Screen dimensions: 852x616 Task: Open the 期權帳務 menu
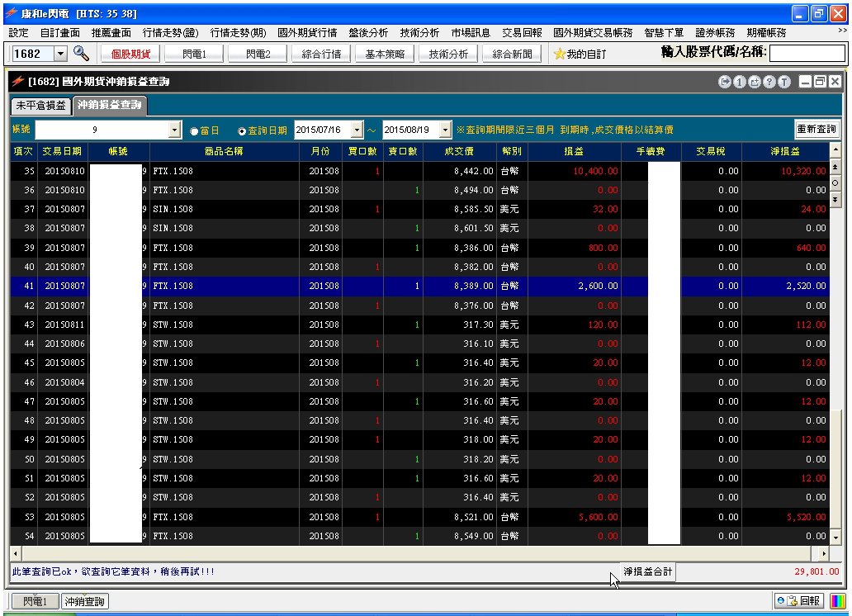[x=766, y=33]
